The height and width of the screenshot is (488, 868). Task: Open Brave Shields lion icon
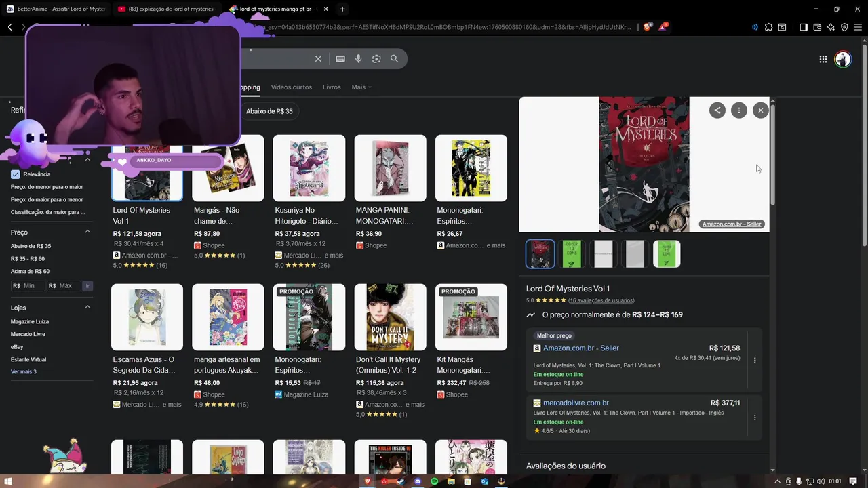647,27
